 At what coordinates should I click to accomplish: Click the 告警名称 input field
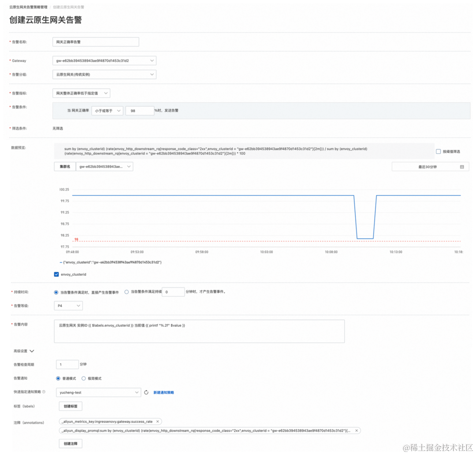coord(96,42)
